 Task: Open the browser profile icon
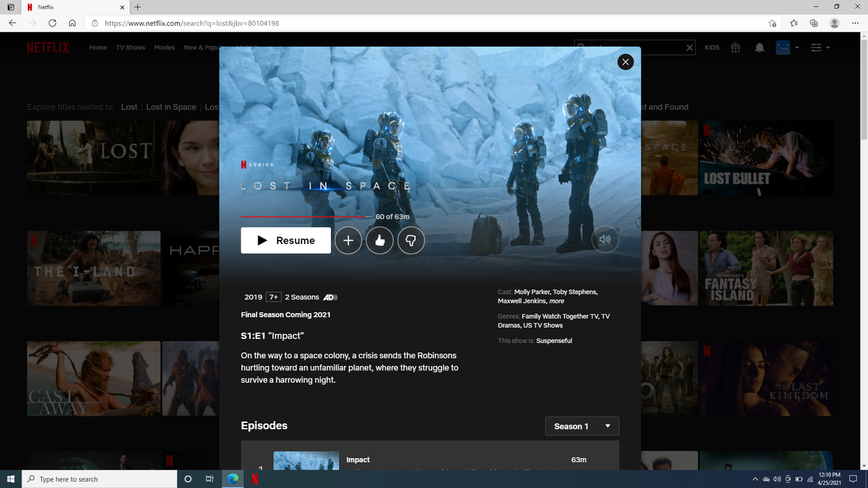pos(835,23)
